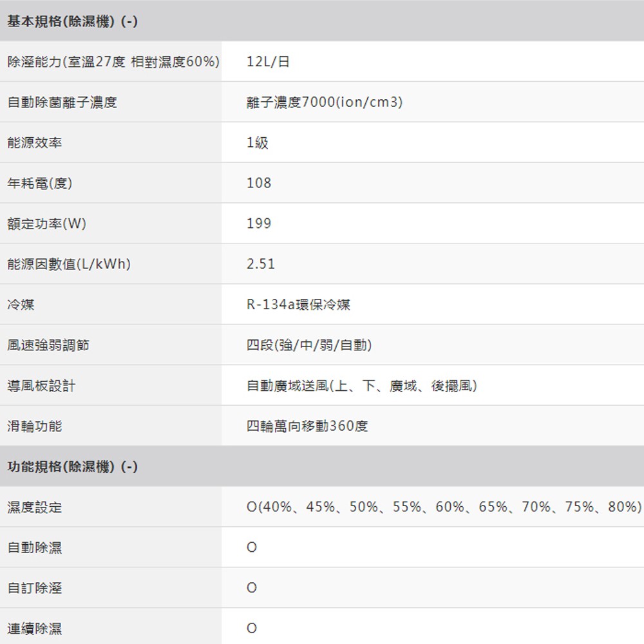Viewport: 644px width, 644px height.
Task: Click the 年耗電(度) row label
Action: pyautogui.click(x=40, y=184)
